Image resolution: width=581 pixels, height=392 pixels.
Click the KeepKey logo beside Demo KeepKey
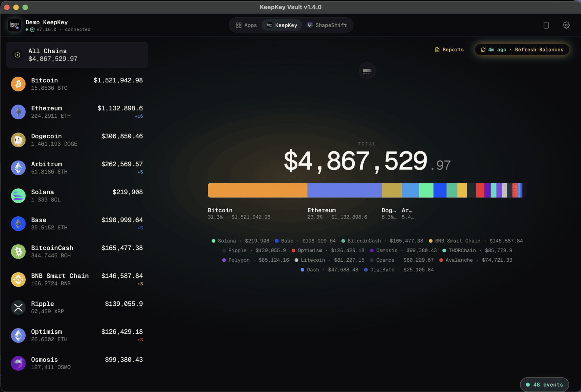pyautogui.click(x=15, y=25)
